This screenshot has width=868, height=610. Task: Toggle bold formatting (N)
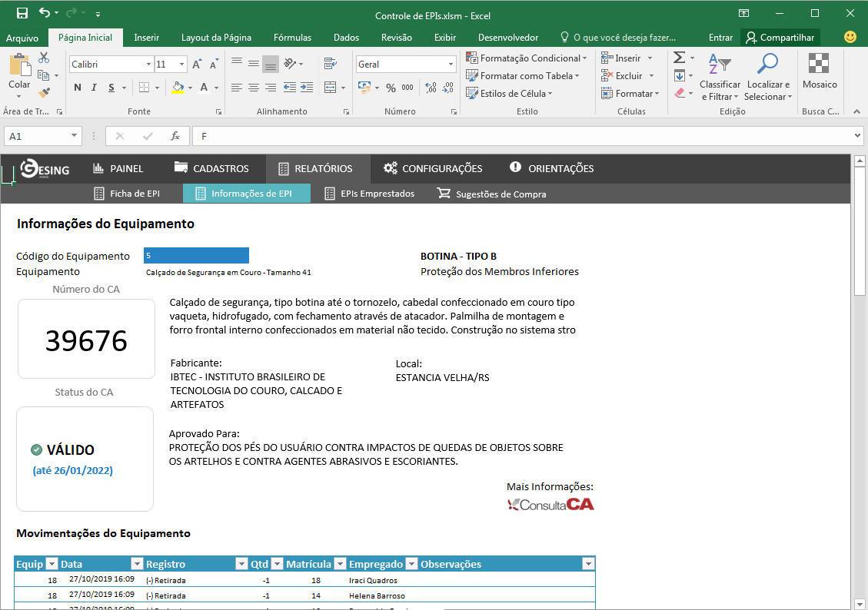click(x=77, y=88)
